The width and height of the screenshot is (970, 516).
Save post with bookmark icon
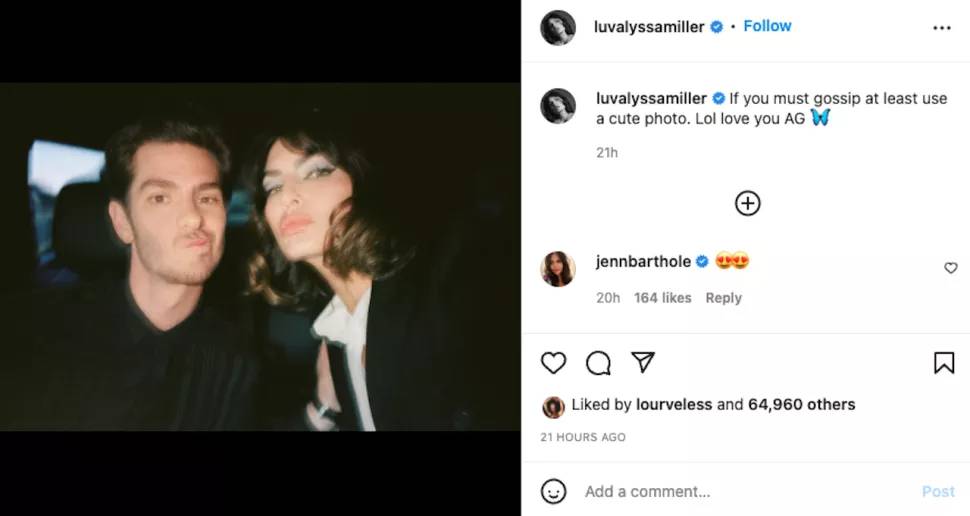click(943, 363)
